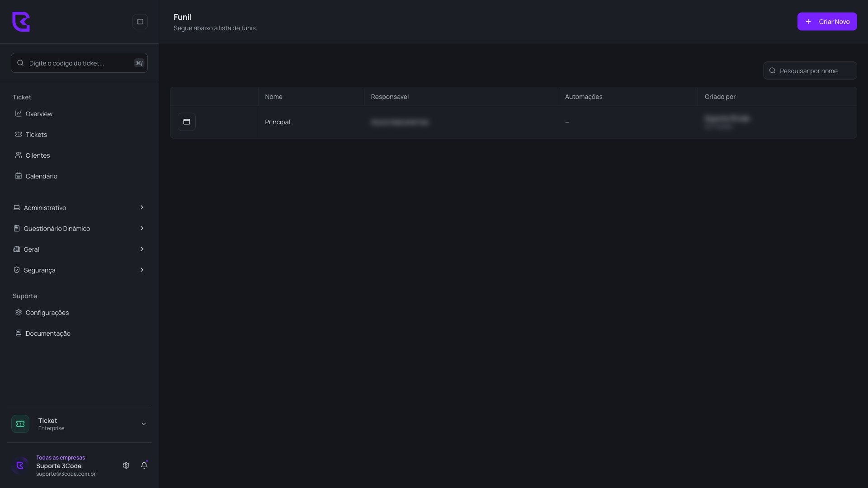
Task: Open notifications bell icon
Action: click(144, 465)
